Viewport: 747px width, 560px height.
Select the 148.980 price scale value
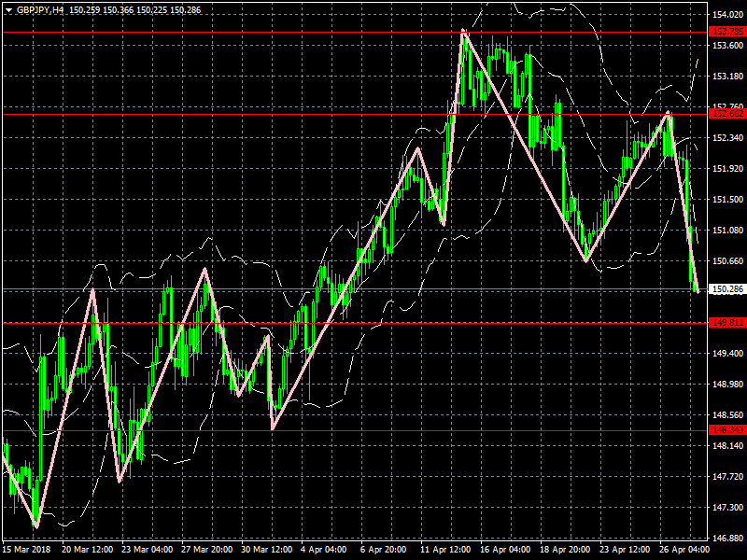tap(727, 385)
